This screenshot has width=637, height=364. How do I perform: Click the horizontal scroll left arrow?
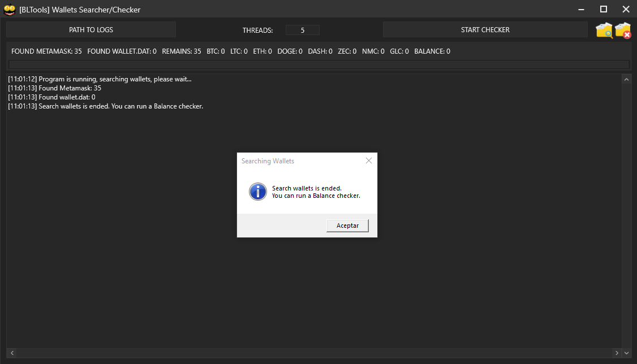click(12, 353)
